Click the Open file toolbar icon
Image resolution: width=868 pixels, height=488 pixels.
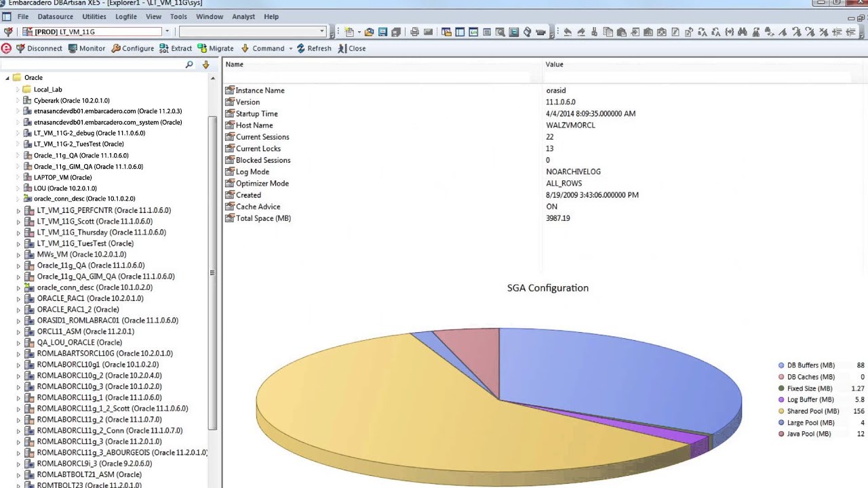(369, 32)
